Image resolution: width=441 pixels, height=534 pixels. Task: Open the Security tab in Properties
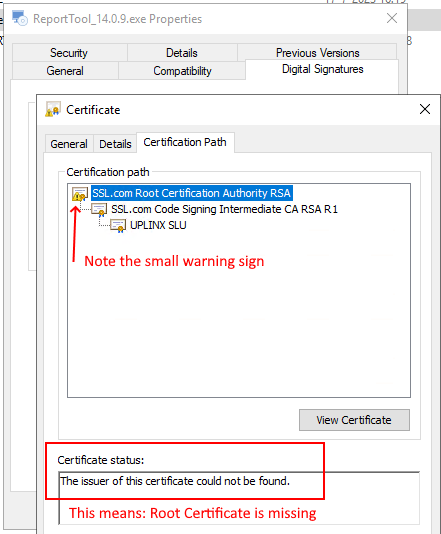pyautogui.click(x=69, y=53)
